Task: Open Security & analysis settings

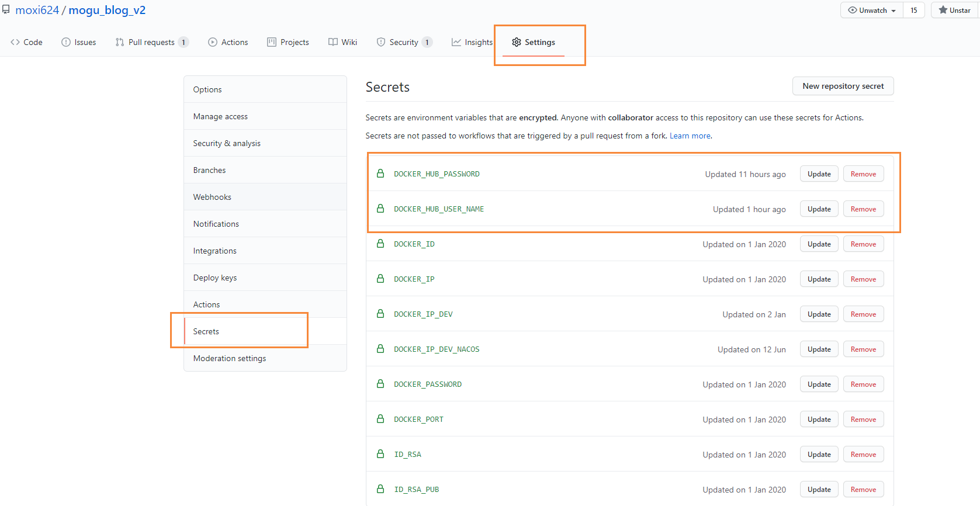Action: point(265,143)
